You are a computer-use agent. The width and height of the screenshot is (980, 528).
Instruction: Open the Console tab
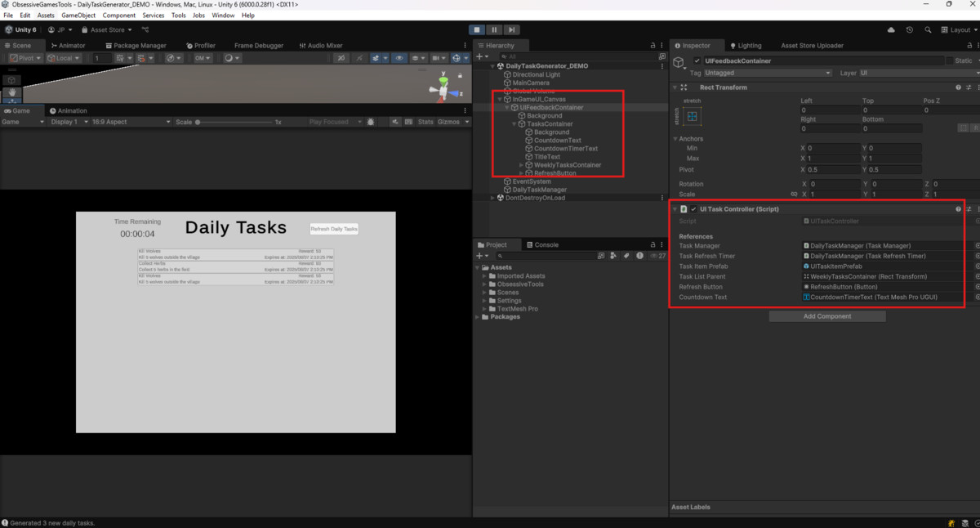(542, 244)
